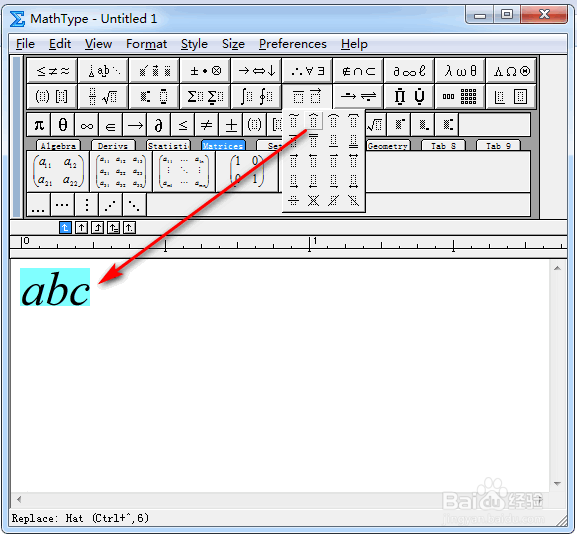This screenshot has width=577, height=539.
Task: Insert the Hat template over selection
Action: (313, 121)
